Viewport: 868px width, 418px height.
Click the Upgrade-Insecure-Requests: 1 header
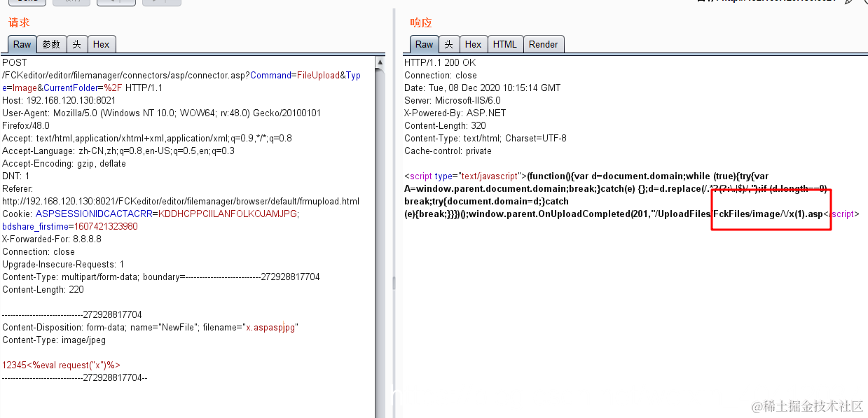click(x=63, y=264)
